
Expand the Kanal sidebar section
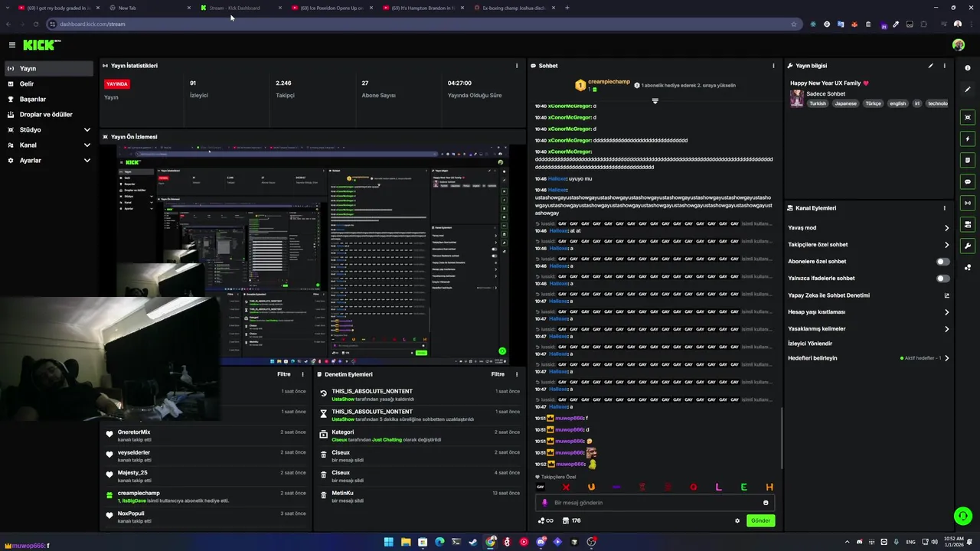(49, 145)
